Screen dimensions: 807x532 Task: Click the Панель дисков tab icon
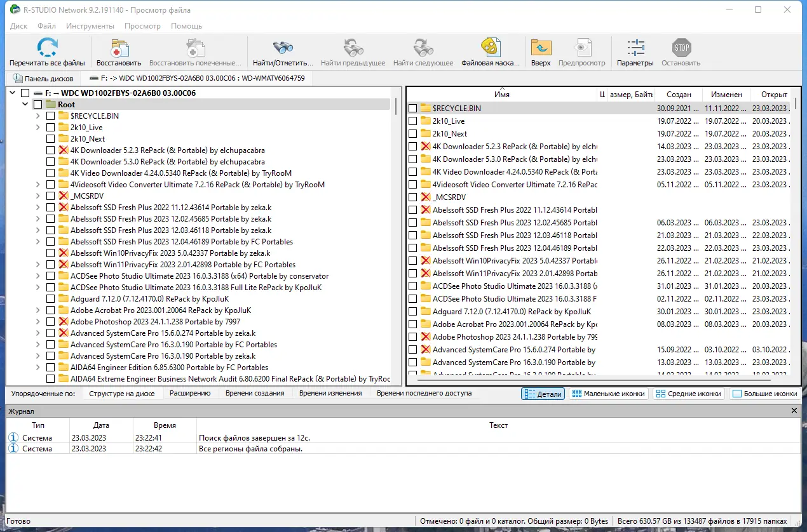click(x=18, y=79)
